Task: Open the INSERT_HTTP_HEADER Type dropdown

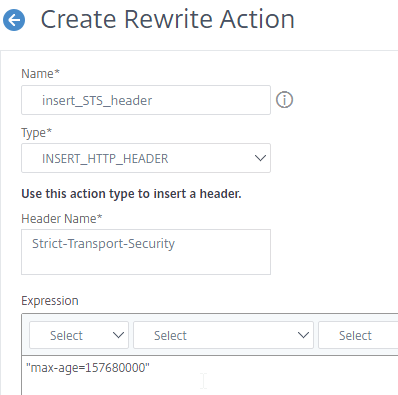Action: pos(146,158)
